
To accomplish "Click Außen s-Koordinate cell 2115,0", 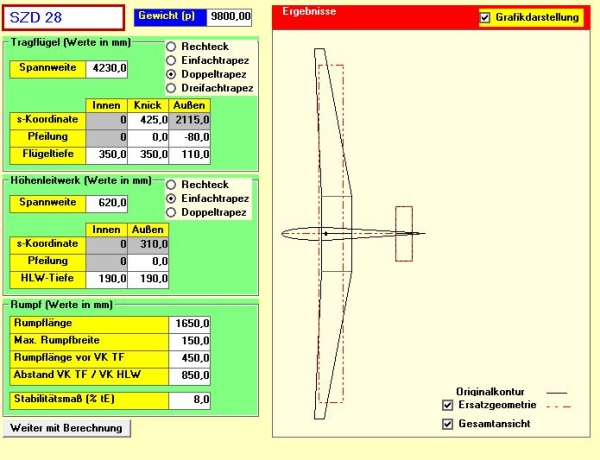I will 189,120.
